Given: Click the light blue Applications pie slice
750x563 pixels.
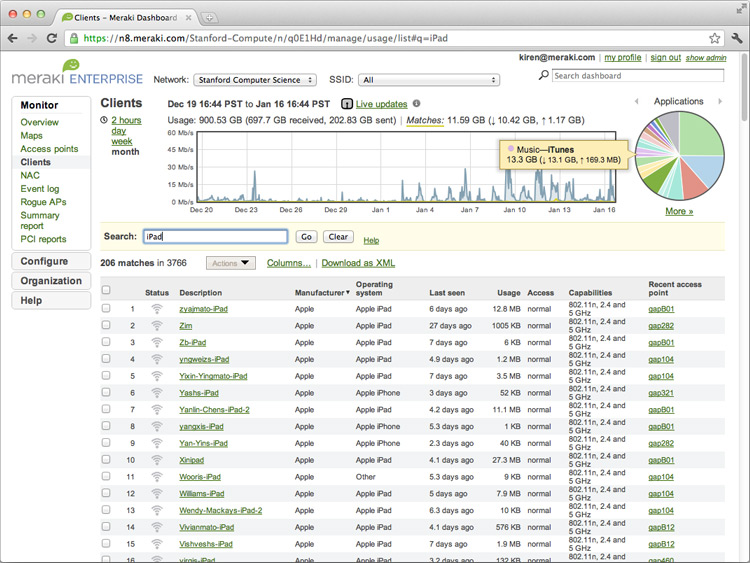Looking at the screenshot, I should (706, 172).
